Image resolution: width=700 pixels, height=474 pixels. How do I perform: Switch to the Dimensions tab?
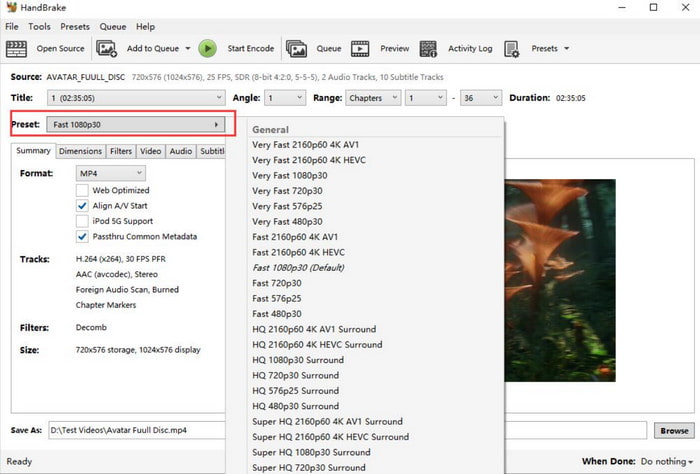[x=80, y=151]
